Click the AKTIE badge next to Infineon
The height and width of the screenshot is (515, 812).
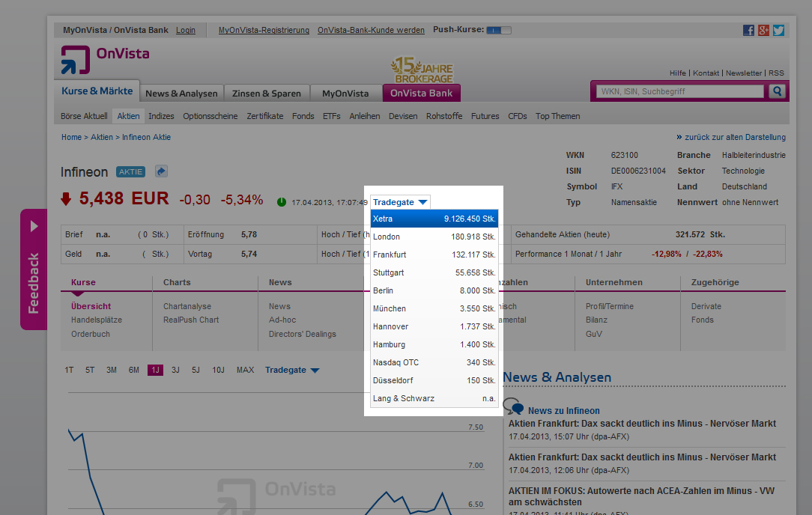pos(130,172)
